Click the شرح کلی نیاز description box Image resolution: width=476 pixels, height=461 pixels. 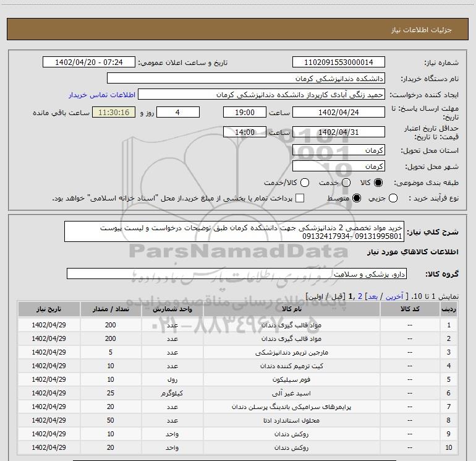click(x=234, y=231)
